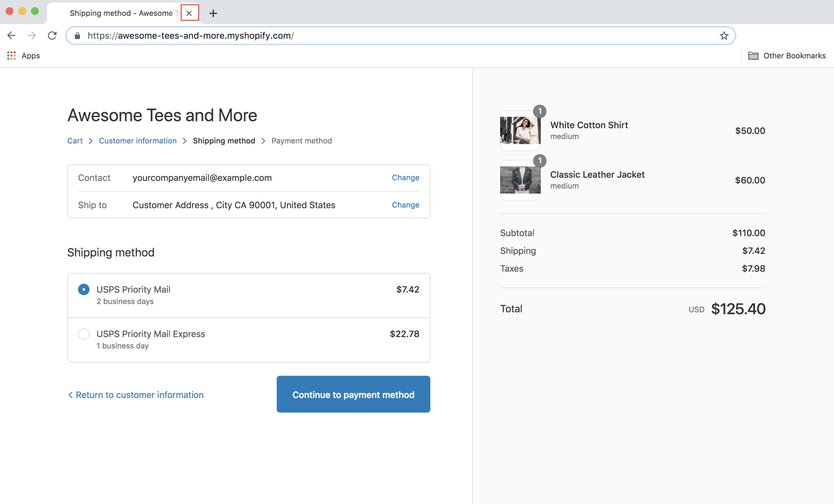Change the Ship to address
The image size is (834, 504).
pyautogui.click(x=406, y=205)
